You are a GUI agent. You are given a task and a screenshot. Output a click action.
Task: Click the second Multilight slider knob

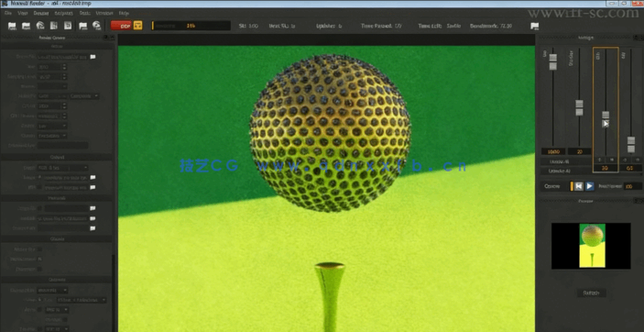579,108
